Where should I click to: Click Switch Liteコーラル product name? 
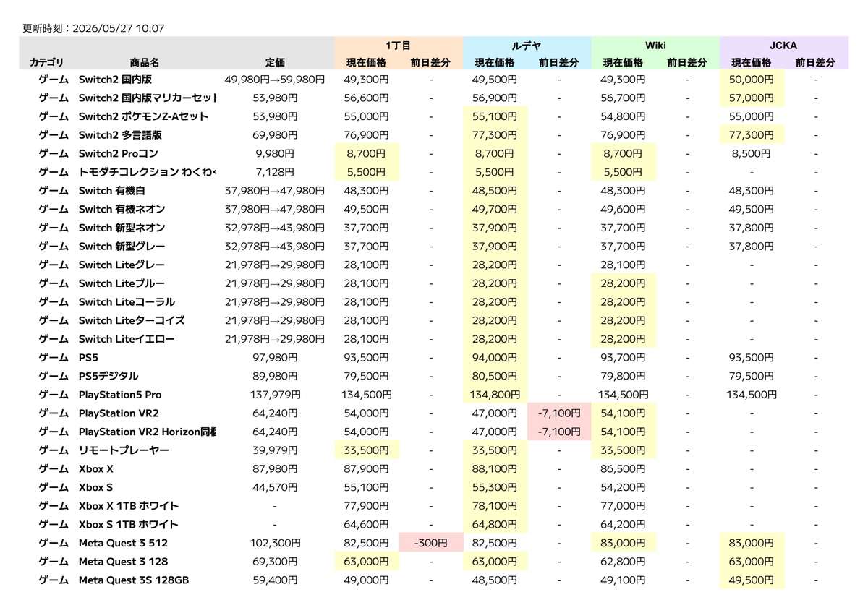127,302
